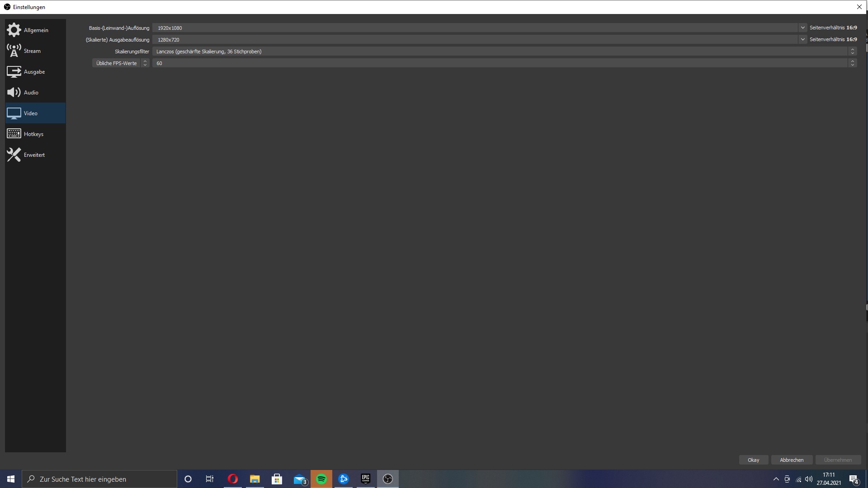Open Spotify in the taskbar

[x=321, y=479]
